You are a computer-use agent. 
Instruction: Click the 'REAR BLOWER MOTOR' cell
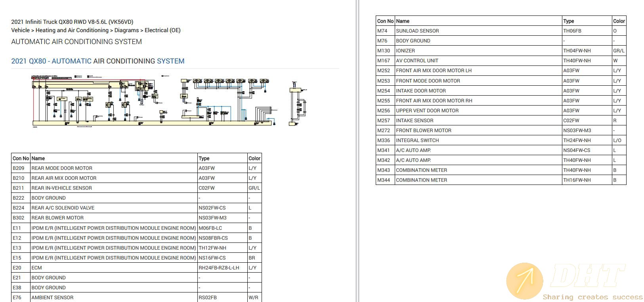(114, 217)
